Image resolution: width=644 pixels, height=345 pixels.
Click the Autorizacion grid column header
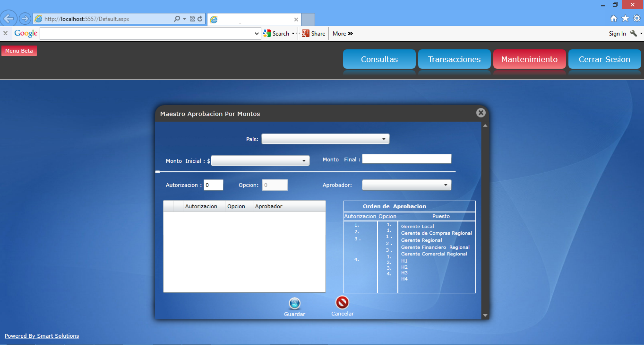(x=204, y=206)
